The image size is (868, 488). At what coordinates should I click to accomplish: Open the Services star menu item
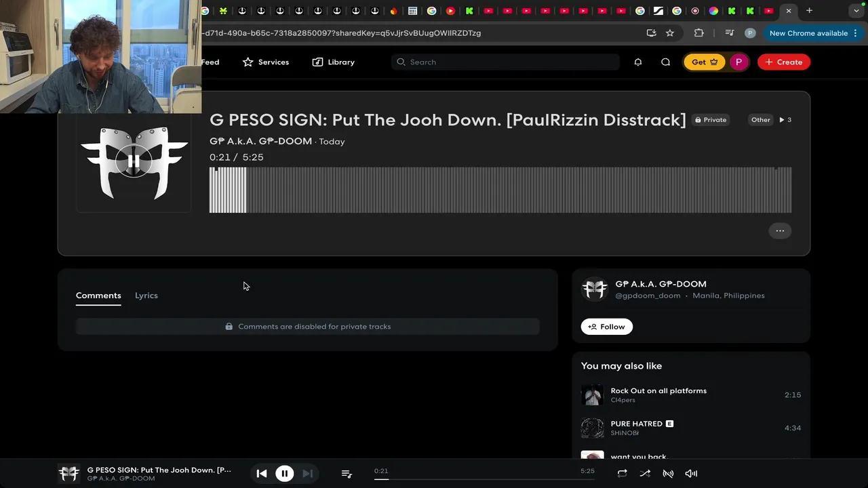266,62
